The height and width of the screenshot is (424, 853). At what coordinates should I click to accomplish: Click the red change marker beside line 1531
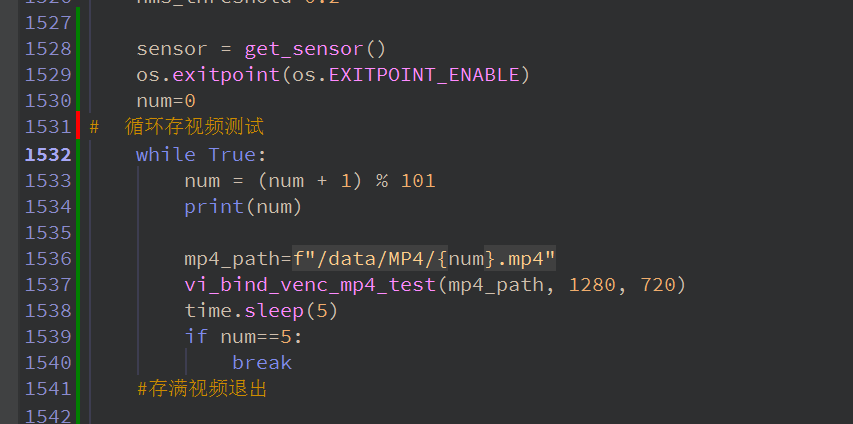click(x=78, y=127)
